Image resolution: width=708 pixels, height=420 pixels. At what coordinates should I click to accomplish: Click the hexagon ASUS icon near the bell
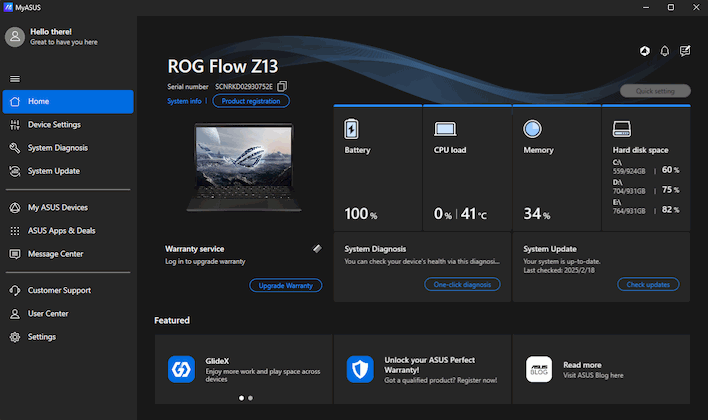pyautogui.click(x=644, y=51)
